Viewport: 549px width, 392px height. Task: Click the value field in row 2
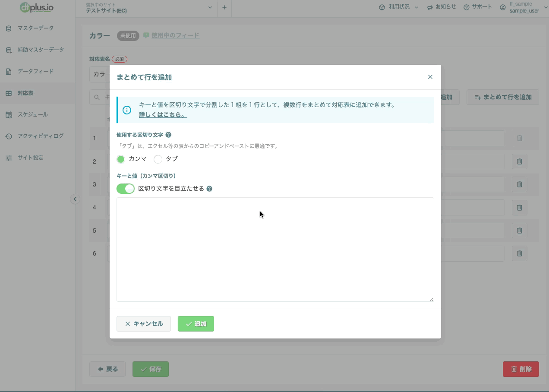[x=473, y=161]
